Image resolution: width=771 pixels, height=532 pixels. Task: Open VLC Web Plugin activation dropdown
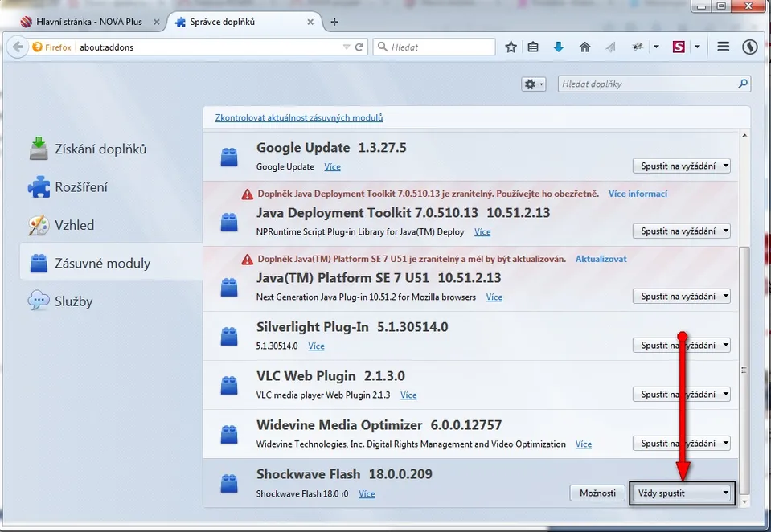click(682, 395)
